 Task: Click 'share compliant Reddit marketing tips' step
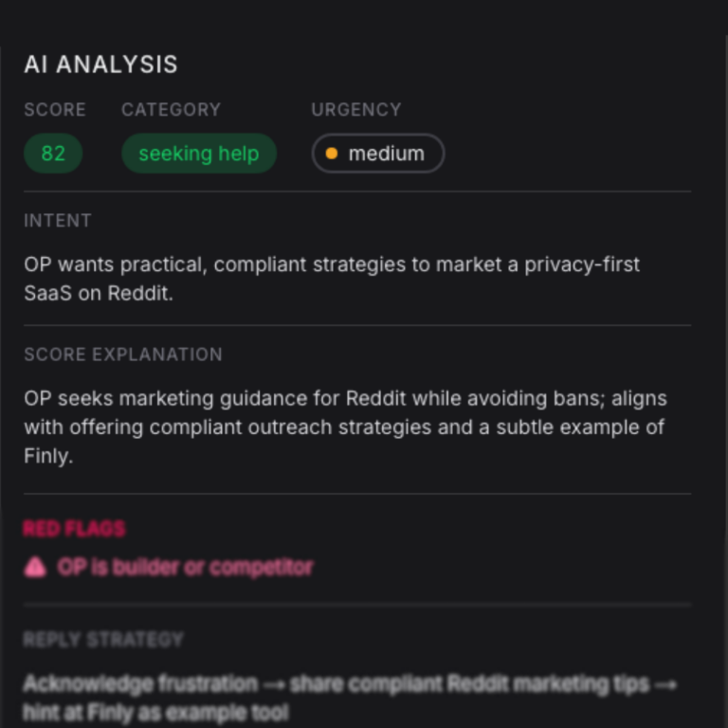click(470, 683)
